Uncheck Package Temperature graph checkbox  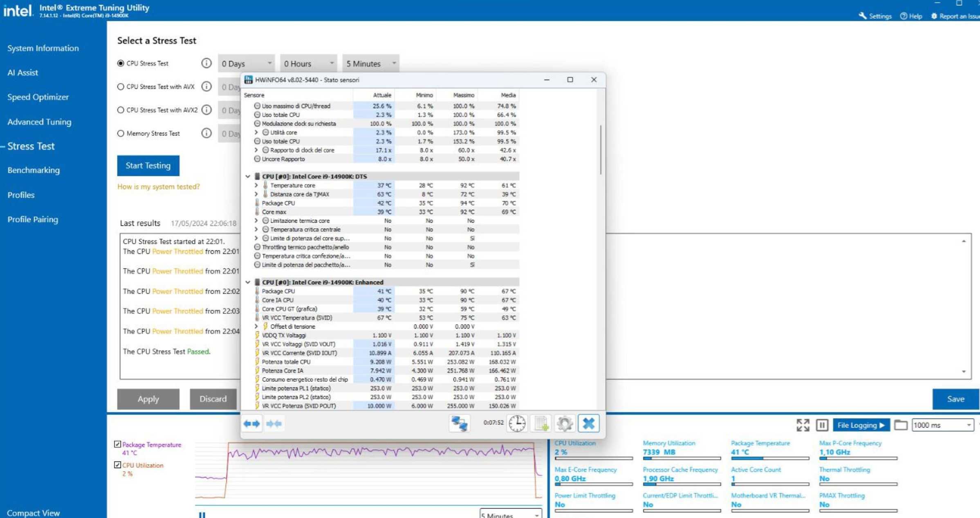click(118, 444)
